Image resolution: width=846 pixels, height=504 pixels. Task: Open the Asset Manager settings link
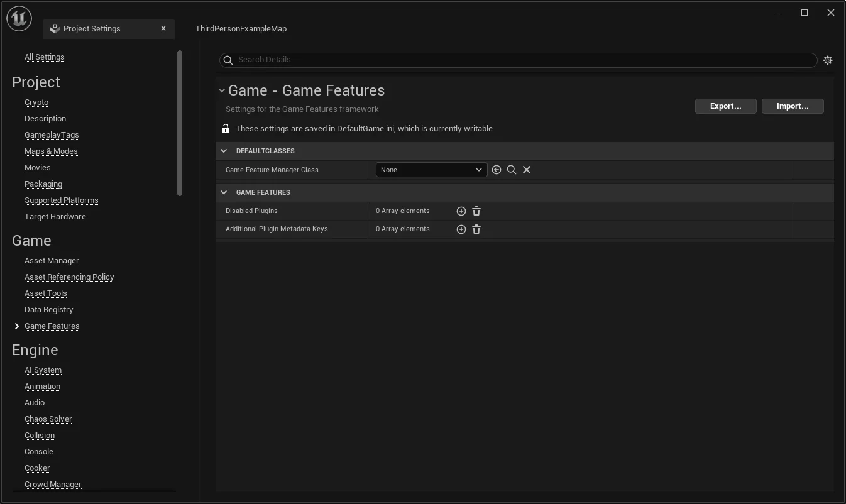click(x=52, y=261)
